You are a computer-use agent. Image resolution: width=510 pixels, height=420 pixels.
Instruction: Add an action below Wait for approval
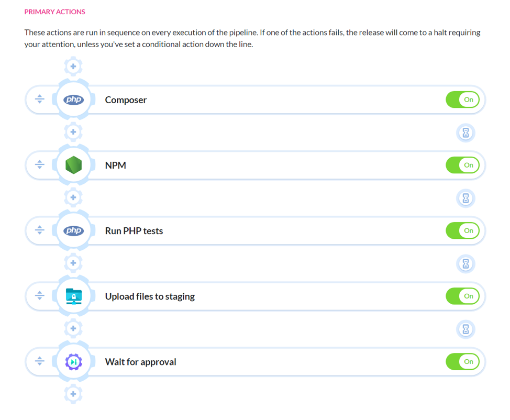tap(73, 394)
